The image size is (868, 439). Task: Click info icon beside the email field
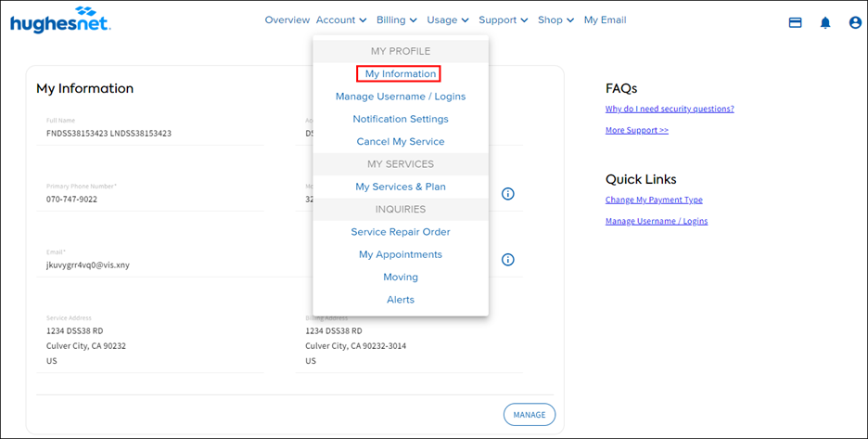pos(507,260)
